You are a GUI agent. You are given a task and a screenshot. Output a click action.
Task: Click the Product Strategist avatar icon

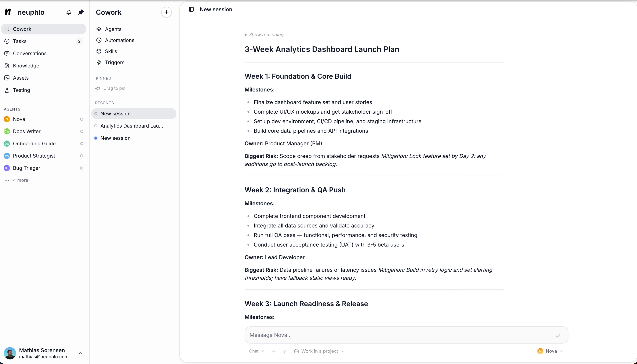[x=7, y=156]
